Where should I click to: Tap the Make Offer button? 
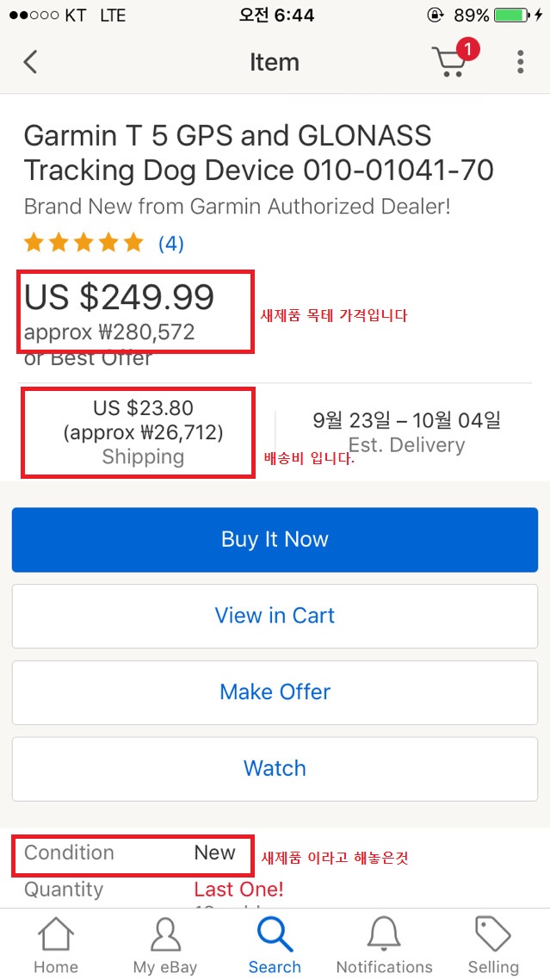click(x=275, y=692)
